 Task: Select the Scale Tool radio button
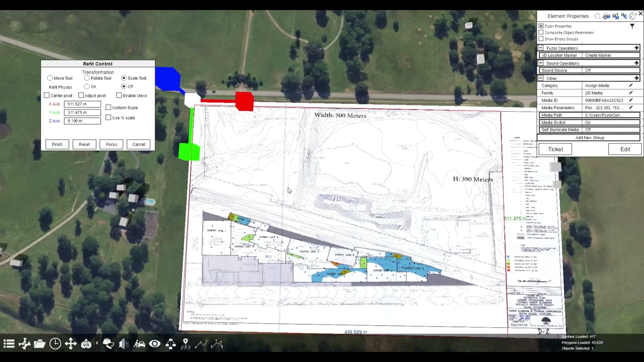124,78
